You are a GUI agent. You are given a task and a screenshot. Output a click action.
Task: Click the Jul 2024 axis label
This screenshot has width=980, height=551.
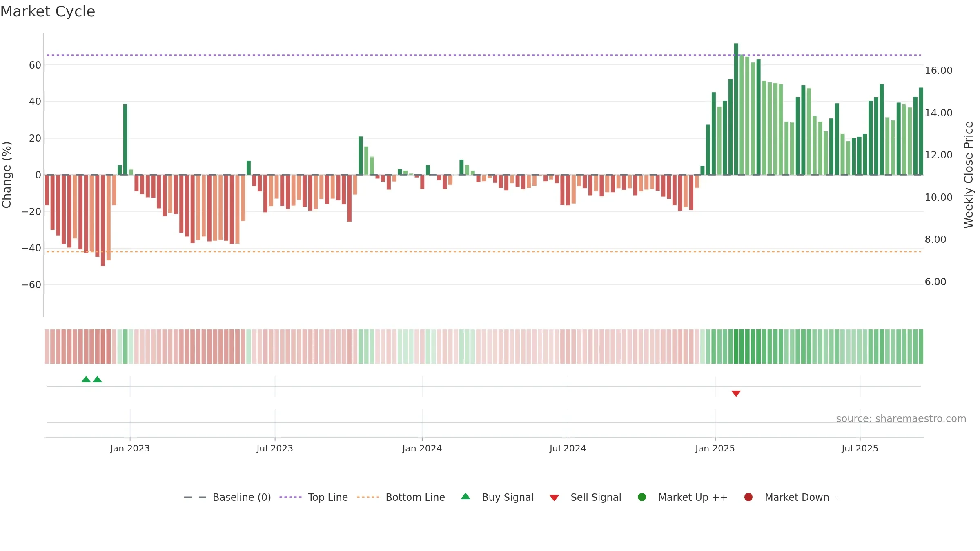click(x=568, y=448)
